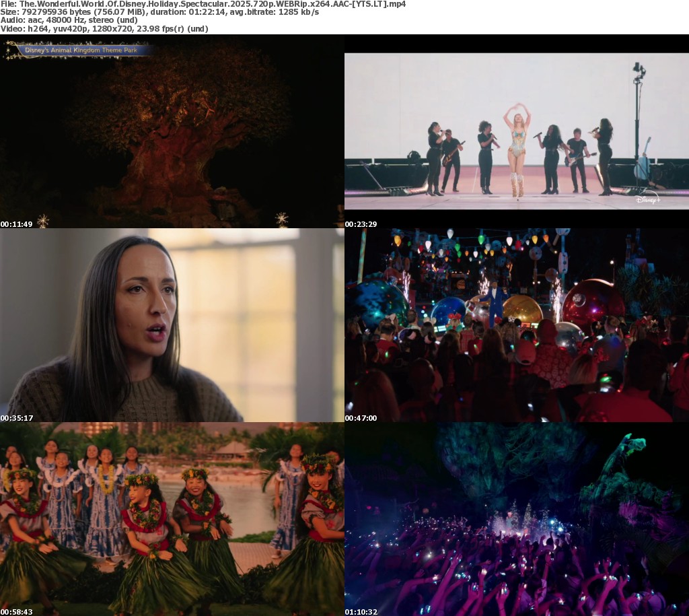The width and height of the screenshot is (689, 616).
Task: Open the stage performance thumbnail with singers
Action: [x=517, y=131]
